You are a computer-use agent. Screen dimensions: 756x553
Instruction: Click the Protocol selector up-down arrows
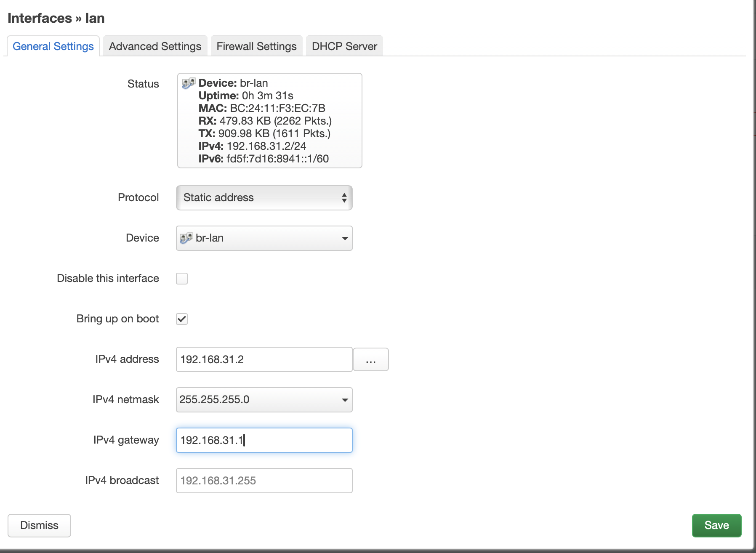click(x=344, y=198)
